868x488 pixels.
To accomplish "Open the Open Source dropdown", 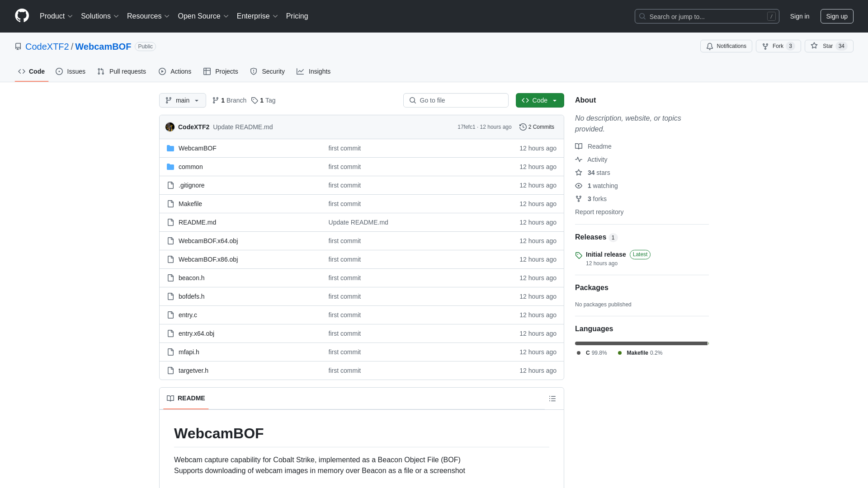I will click(x=203, y=16).
